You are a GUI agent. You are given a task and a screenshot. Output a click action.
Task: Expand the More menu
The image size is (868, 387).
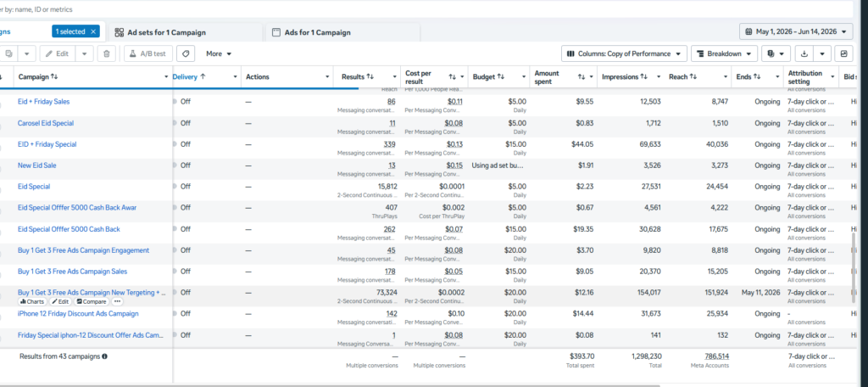tap(219, 53)
